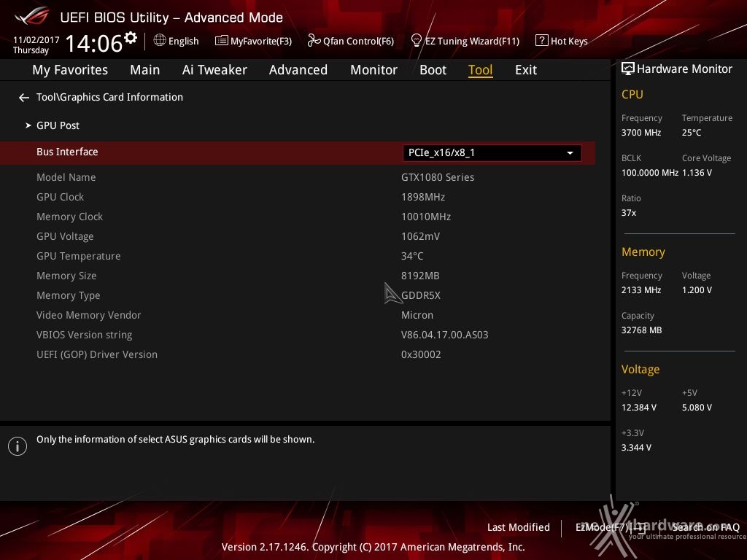Launch Qfan Control(F6)
Image resolution: width=747 pixels, height=560 pixels.
[x=358, y=42]
